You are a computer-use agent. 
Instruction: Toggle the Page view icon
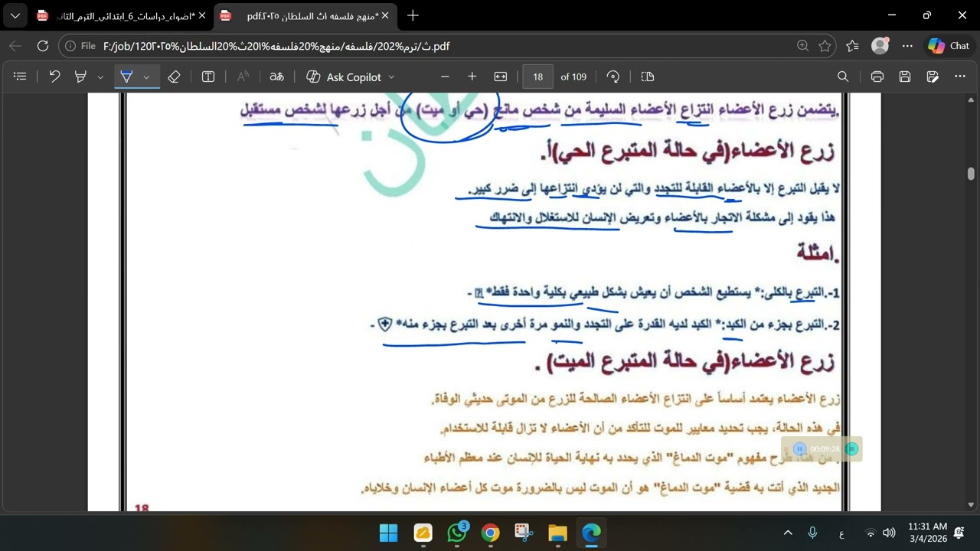(648, 77)
